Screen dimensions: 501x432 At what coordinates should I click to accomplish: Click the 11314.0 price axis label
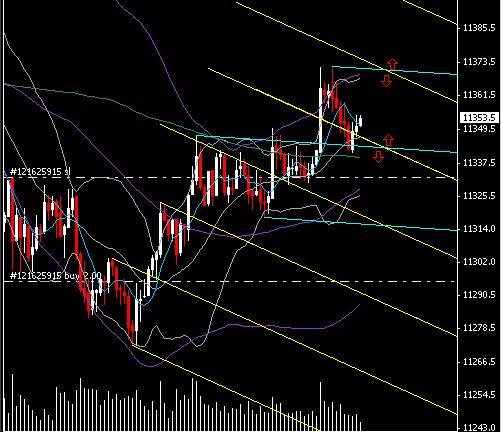(x=479, y=229)
